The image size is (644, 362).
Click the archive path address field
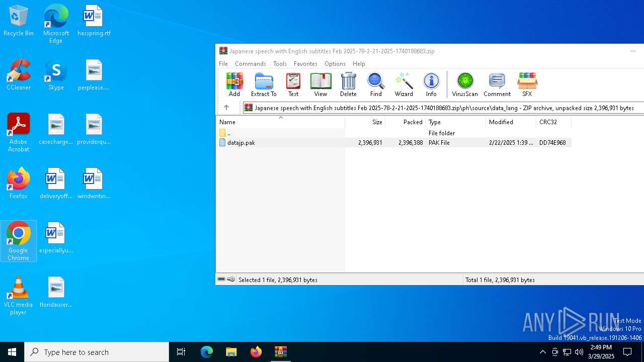(443, 108)
